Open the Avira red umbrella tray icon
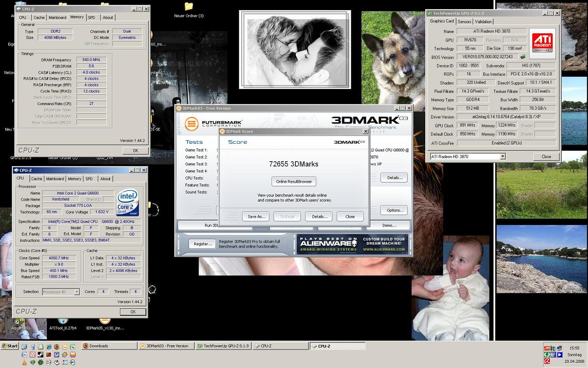Screen dimensions: 588x368 pos(547,361)
